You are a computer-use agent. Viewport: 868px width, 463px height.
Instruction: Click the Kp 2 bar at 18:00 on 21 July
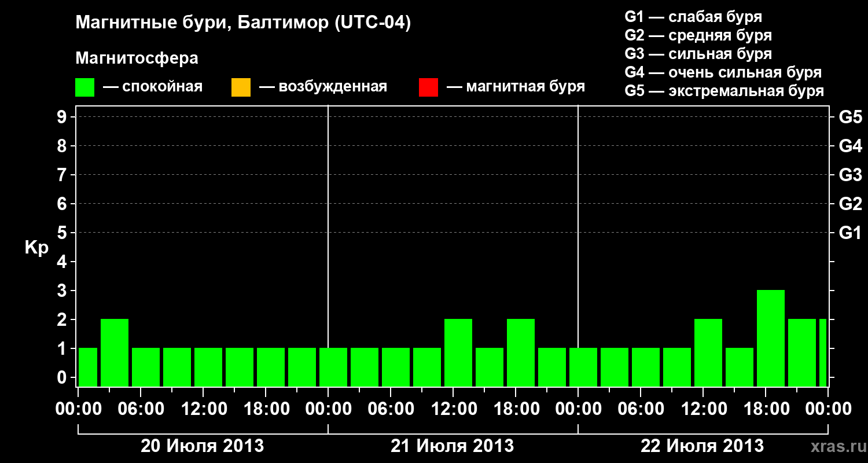(x=521, y=352)
